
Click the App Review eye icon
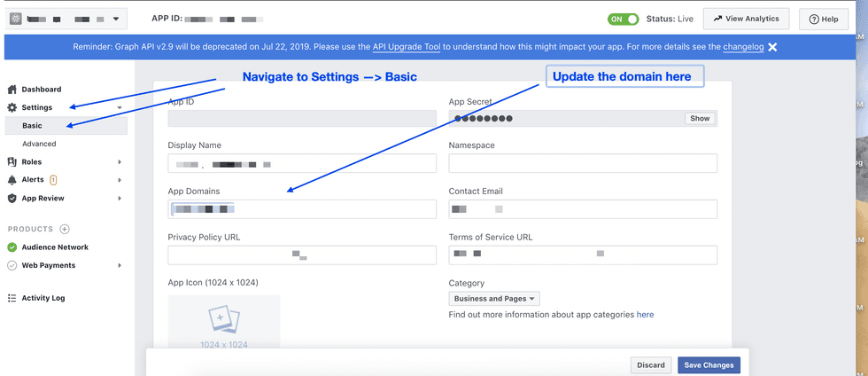[12, 199]
